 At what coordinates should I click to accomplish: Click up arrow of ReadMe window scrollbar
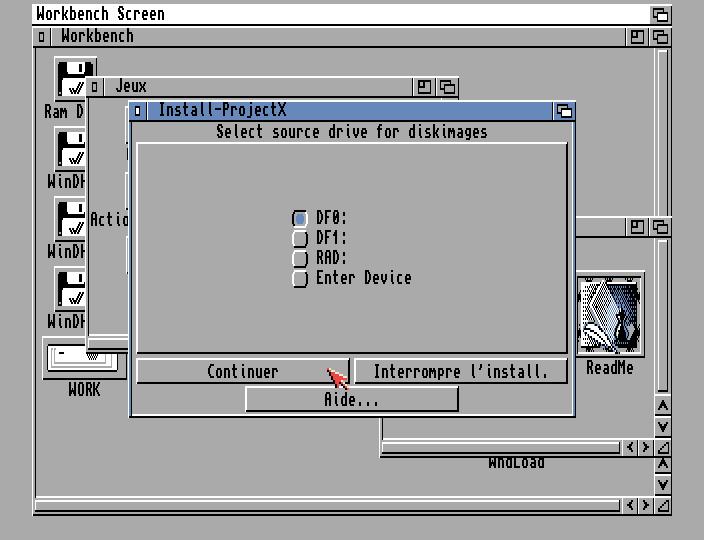point(663,406)
